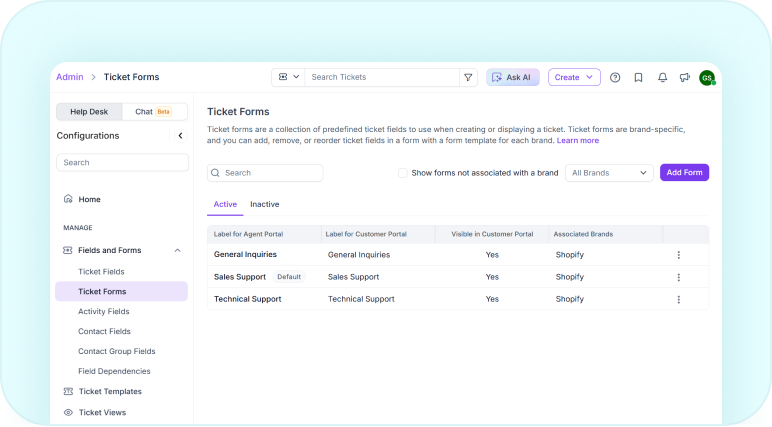Viewport: 772px width, 427px height.
Task: Open search entity type selector dropdown
Action: pyautogui.click(x=289, y=77)
